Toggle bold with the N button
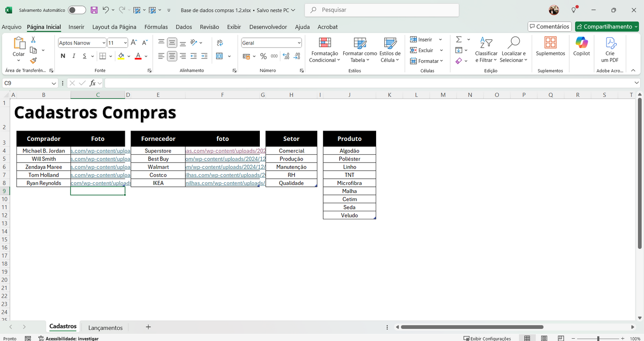Image resolution: width=644 pixels, height=341 pixels. pos(62,56)
